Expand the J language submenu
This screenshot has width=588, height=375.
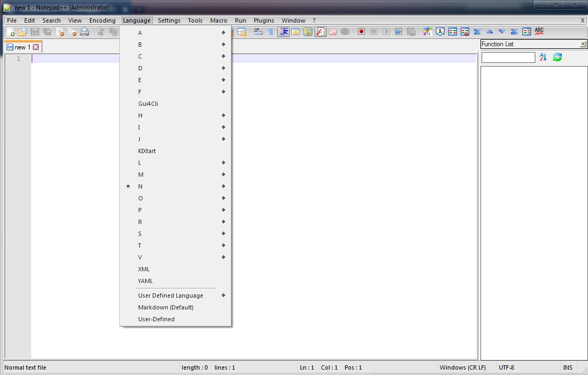click(176, 139)
